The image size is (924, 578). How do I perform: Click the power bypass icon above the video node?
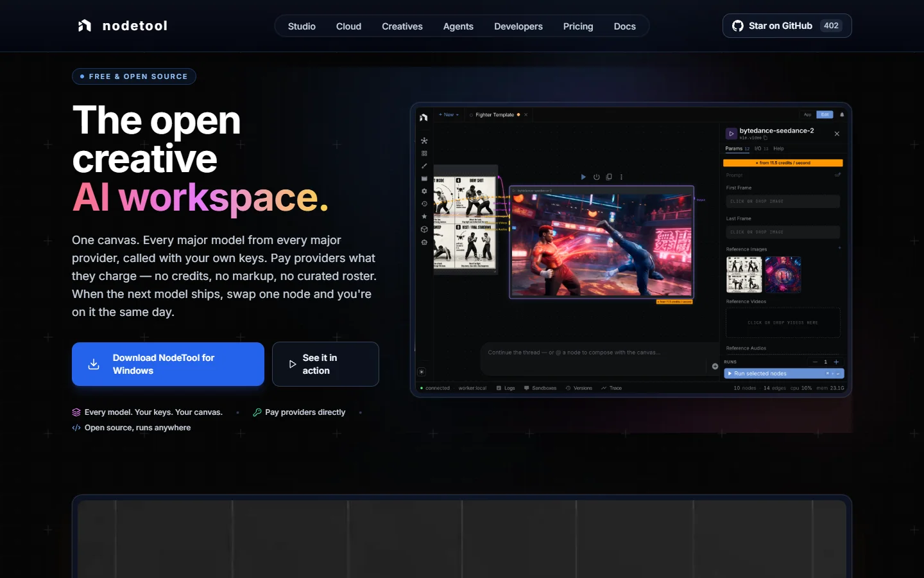tap(596, 177)
